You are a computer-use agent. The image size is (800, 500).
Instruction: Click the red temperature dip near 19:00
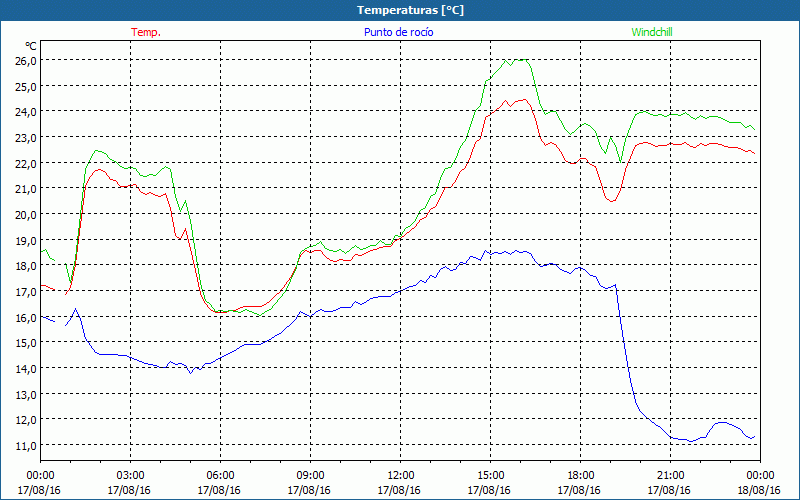click(x=612, y=201)
